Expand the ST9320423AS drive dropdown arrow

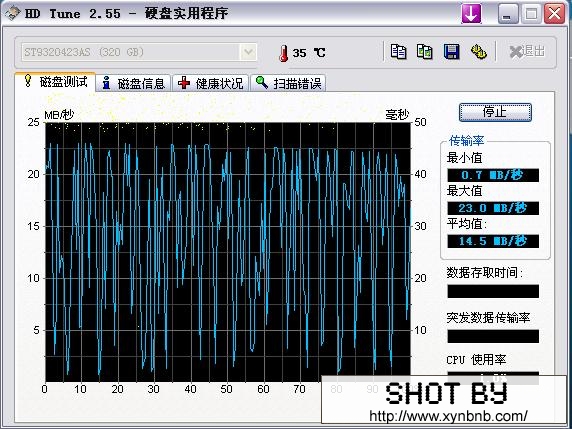point(248,52)
